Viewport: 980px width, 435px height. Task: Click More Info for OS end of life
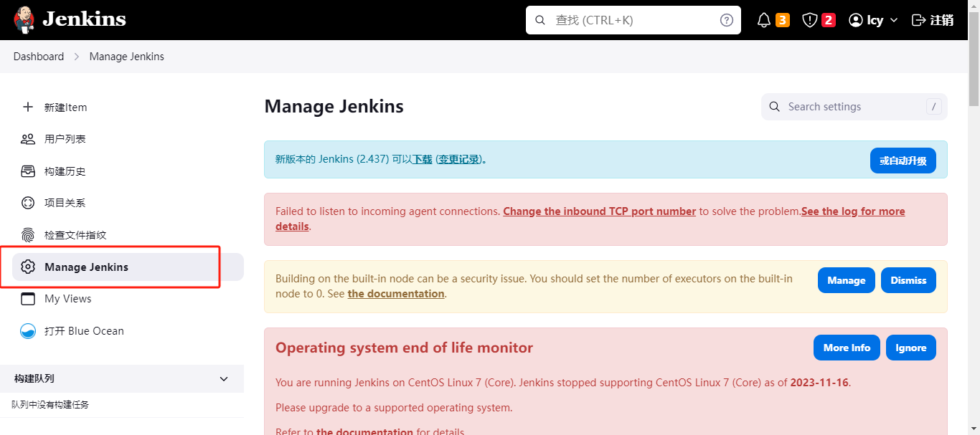click(x=847, y=348)
